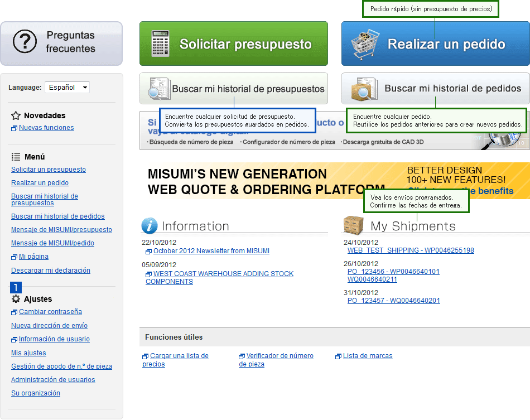Open shipment WEB_TEST_SHIPPING - WP0046255198
Screen dimensions: 530x420
coord(411,250)
